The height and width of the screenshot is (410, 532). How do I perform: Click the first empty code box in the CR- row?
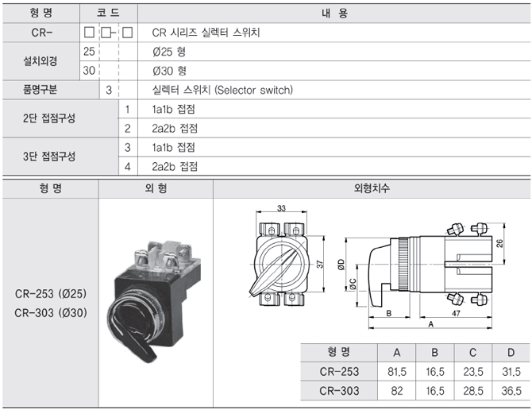89,33
